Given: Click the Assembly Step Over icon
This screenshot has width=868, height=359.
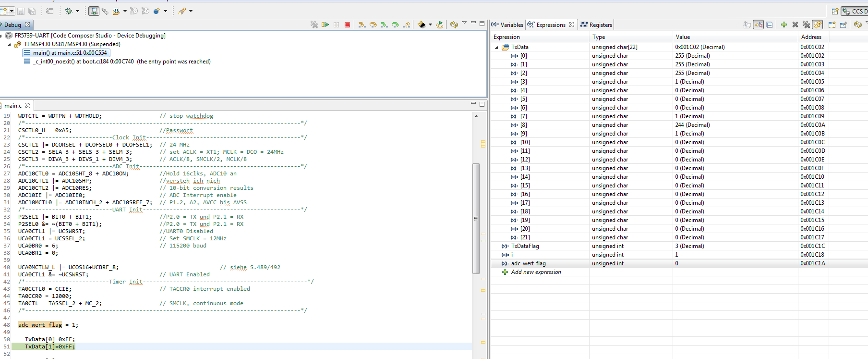Looking at the screenshot, I should click(395, 25).
